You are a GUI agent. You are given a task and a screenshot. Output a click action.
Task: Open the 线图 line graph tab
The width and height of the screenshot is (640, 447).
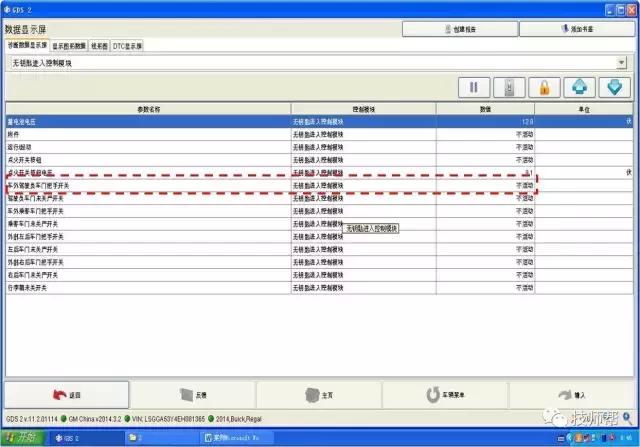99,46
